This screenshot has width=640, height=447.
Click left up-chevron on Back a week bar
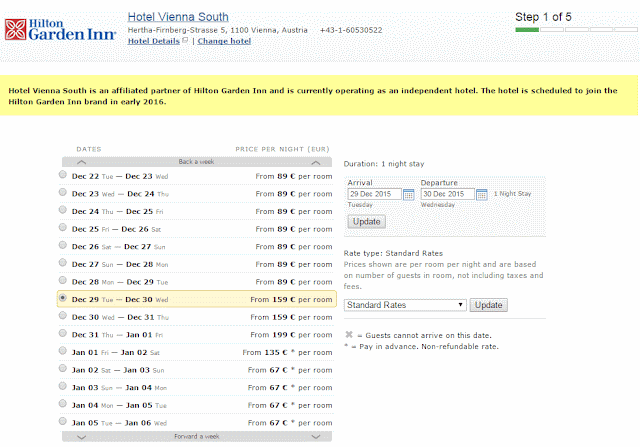pyautogui.click(x=82, y=162)
